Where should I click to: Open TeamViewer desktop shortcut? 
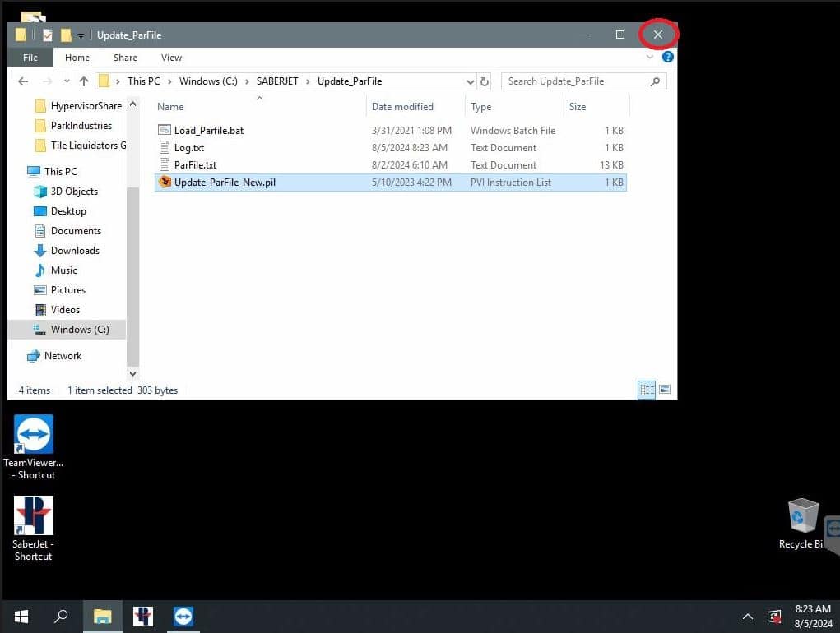(33, 447)
